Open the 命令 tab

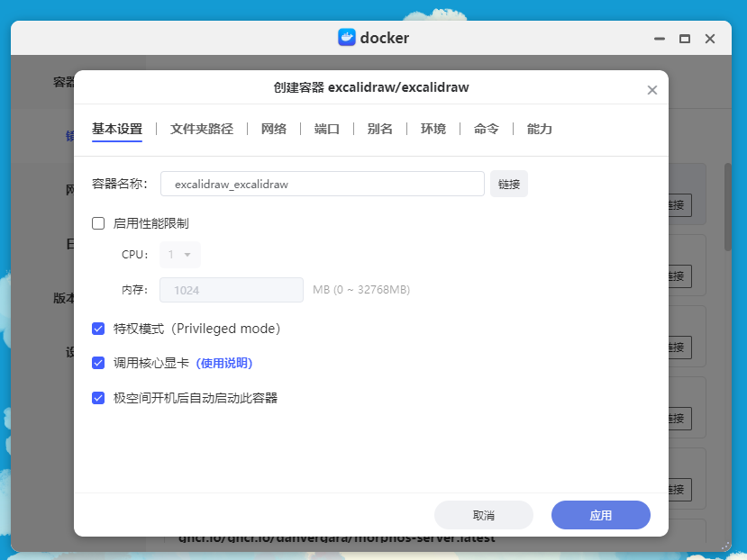(487, 129)
